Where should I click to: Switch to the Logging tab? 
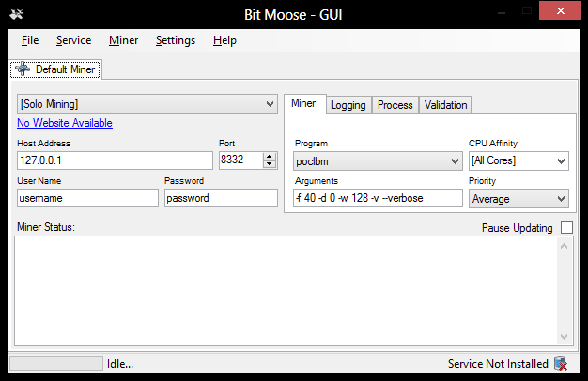pyautogui.click(x=348, y=105)
